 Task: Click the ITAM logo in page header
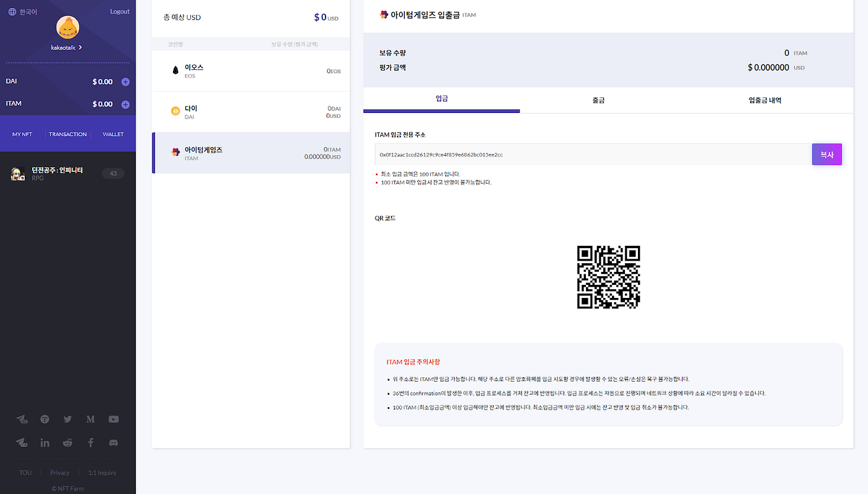[x=384, y=14]
